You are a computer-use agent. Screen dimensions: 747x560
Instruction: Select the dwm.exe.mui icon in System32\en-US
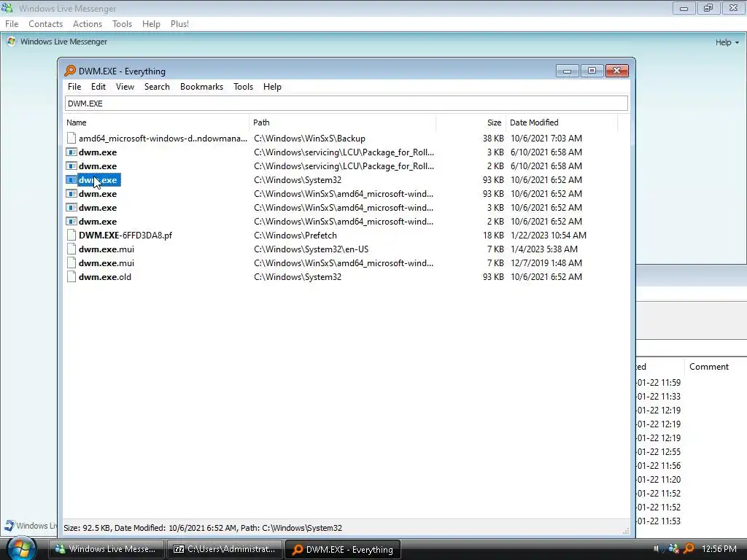pyautogui.click(x=71, y=249)
